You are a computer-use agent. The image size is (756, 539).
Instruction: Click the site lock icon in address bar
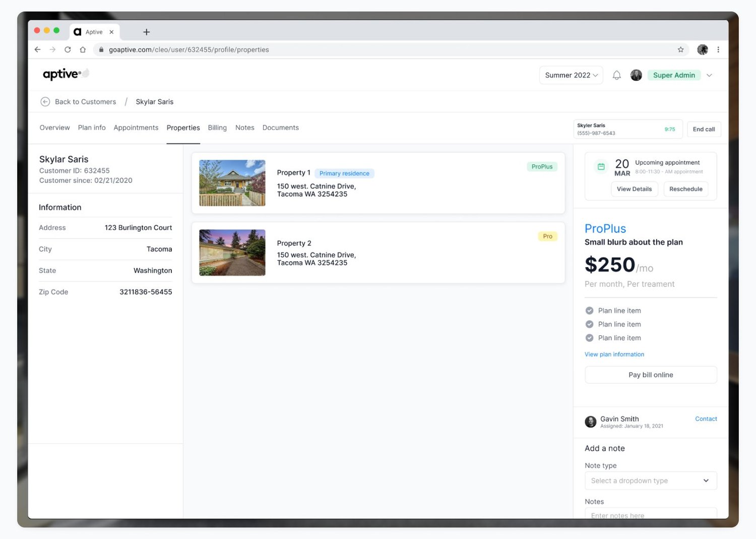pos(101,49)
